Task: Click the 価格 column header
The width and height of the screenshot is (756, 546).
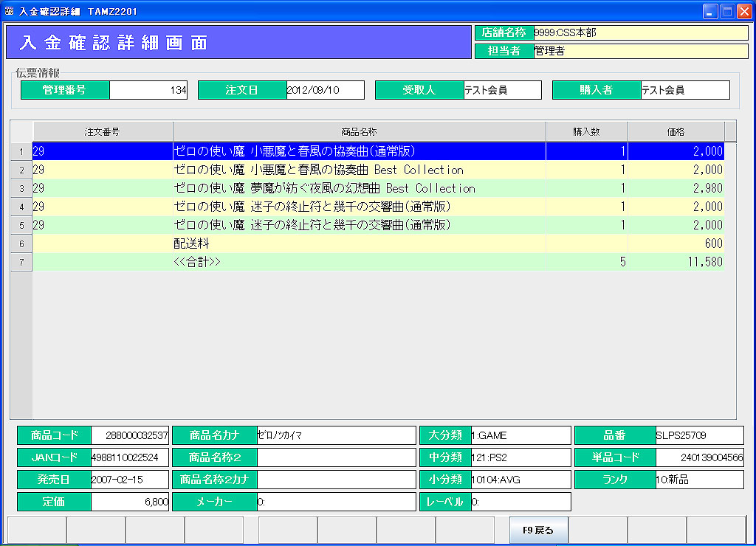Action: [676, 131]
